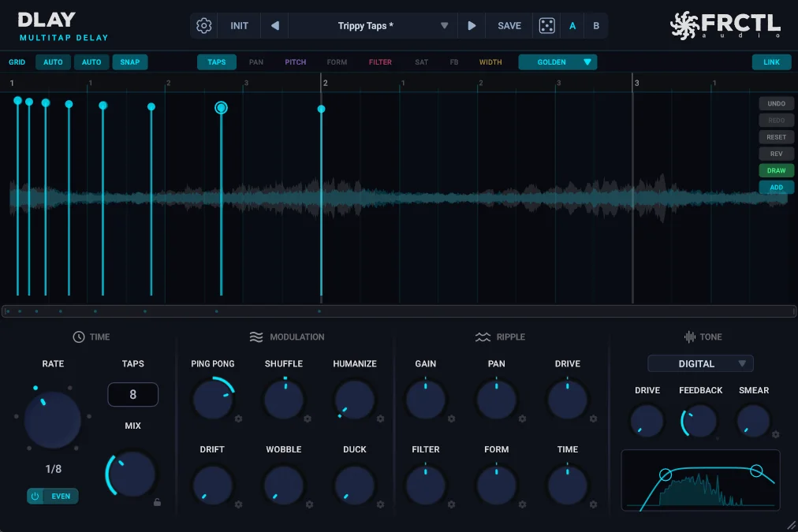Select the Pan tab
This screenshot has width=798, height=532.
point(256,62)
